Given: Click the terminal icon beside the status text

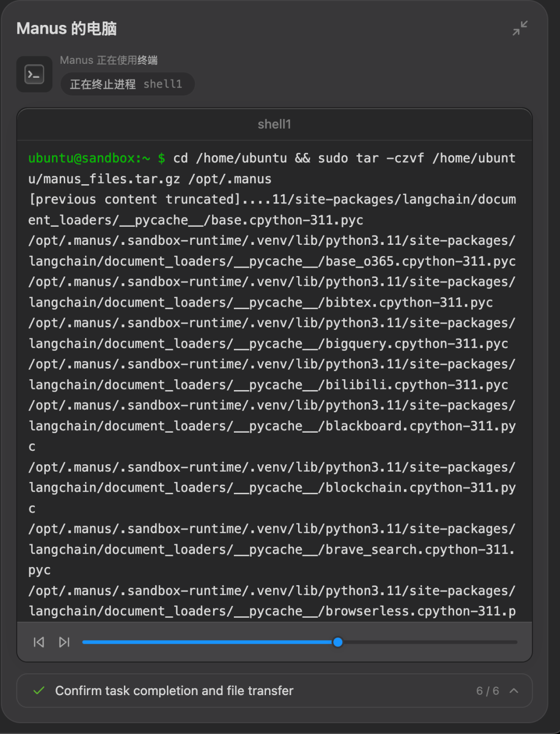Looking at the screenshot, I should pos(34,74).
